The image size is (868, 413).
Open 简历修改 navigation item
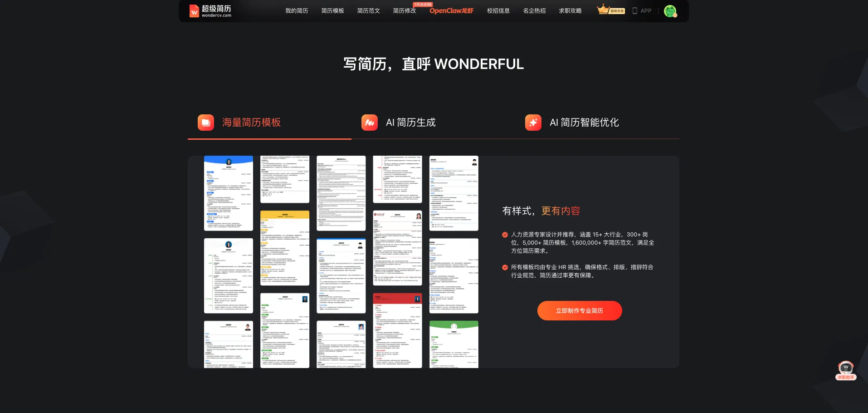click(x=404, y=11)
